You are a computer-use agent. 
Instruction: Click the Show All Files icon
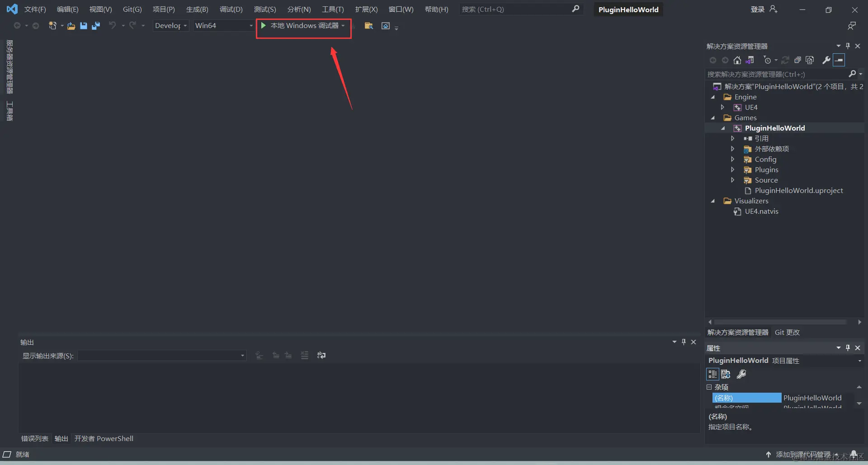[810, 60]
